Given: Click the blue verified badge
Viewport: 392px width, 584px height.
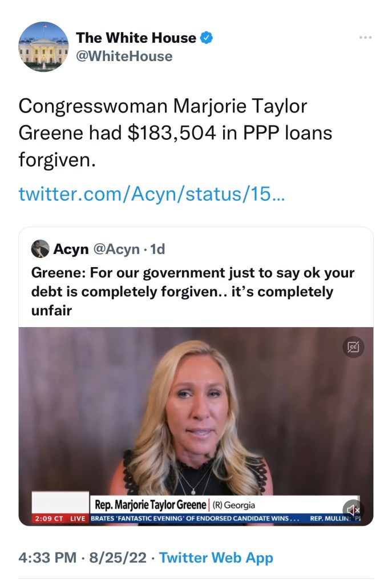Looking at the screenshot, I should pos(207,38).
